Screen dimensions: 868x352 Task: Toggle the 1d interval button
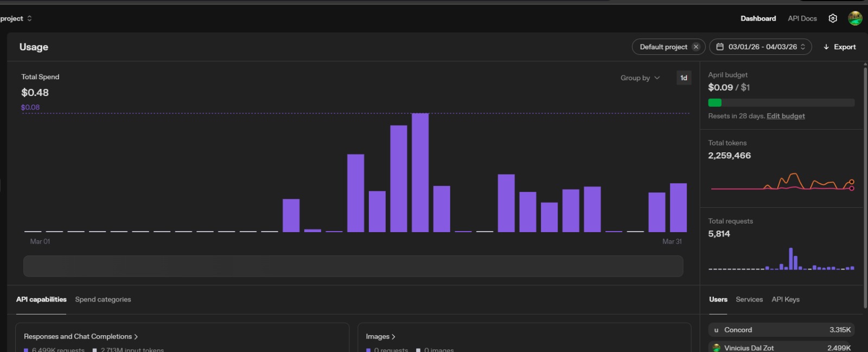[684, 78]
